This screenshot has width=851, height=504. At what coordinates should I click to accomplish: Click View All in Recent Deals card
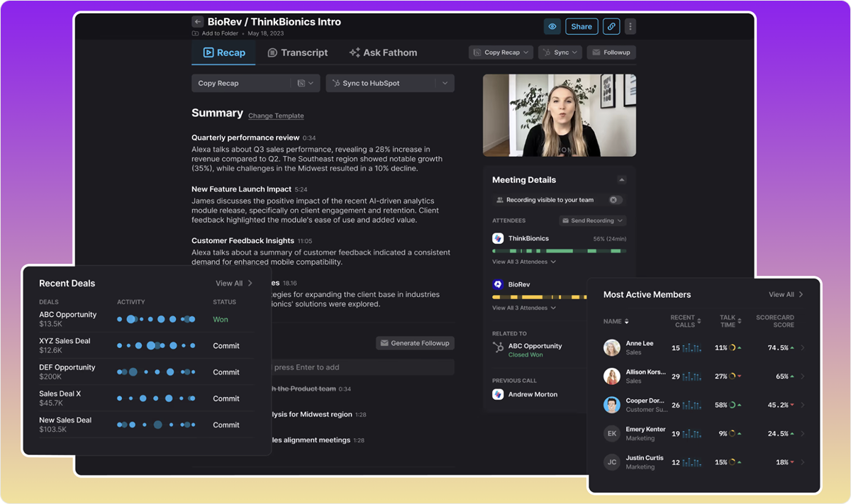point(234,283)
